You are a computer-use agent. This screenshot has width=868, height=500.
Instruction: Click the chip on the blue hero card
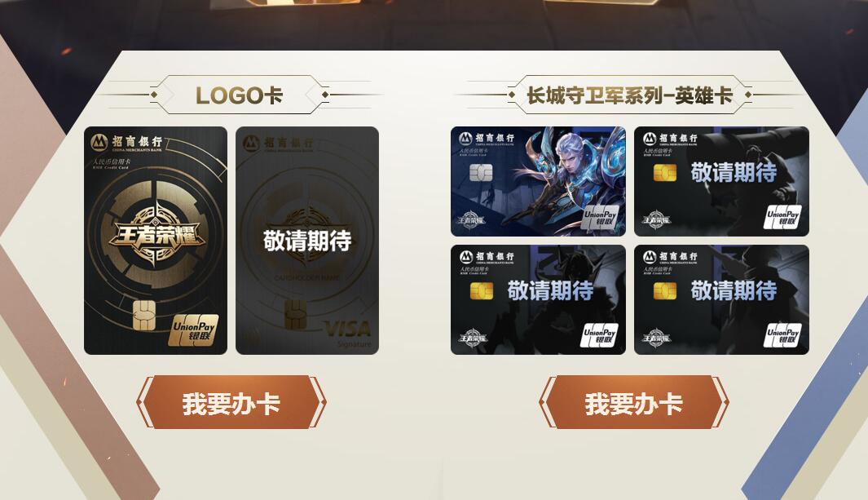tap(481, 173)
